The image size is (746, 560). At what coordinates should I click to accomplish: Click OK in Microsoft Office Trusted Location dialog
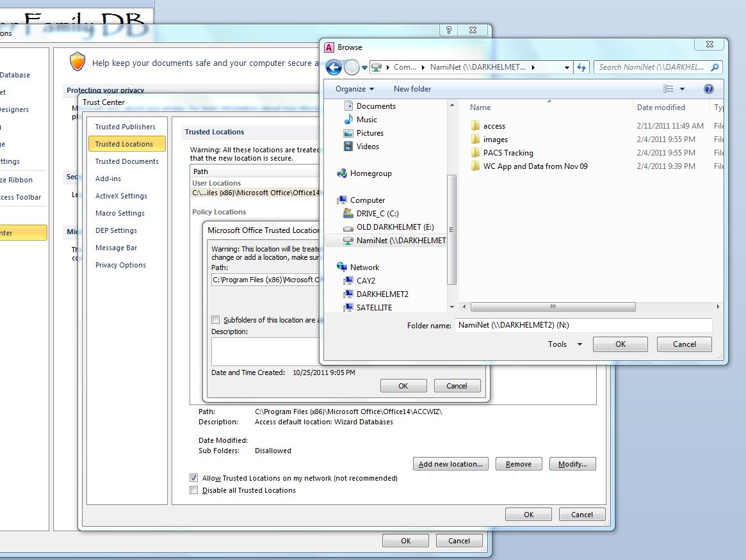[x=403, y=386]
